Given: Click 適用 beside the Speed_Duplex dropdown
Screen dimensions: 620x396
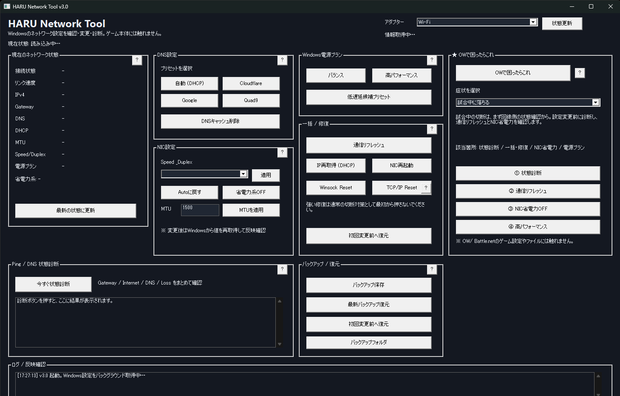Looking at the screenshot, I should [x=266, y=175].
